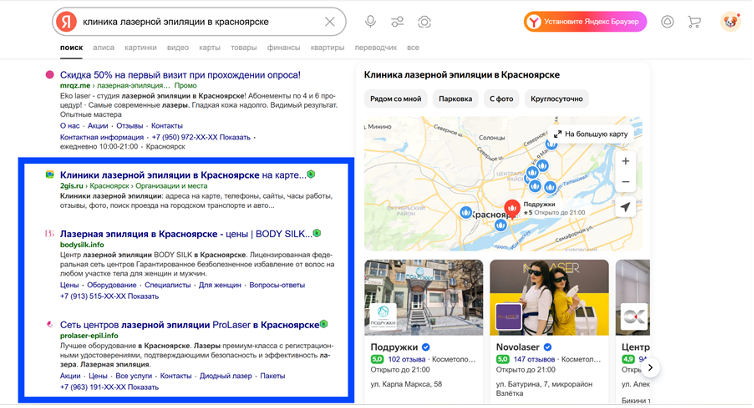Open 'Подружки' card title
The height and width of the screenshot is (408, 754).
tap(394, 347)
